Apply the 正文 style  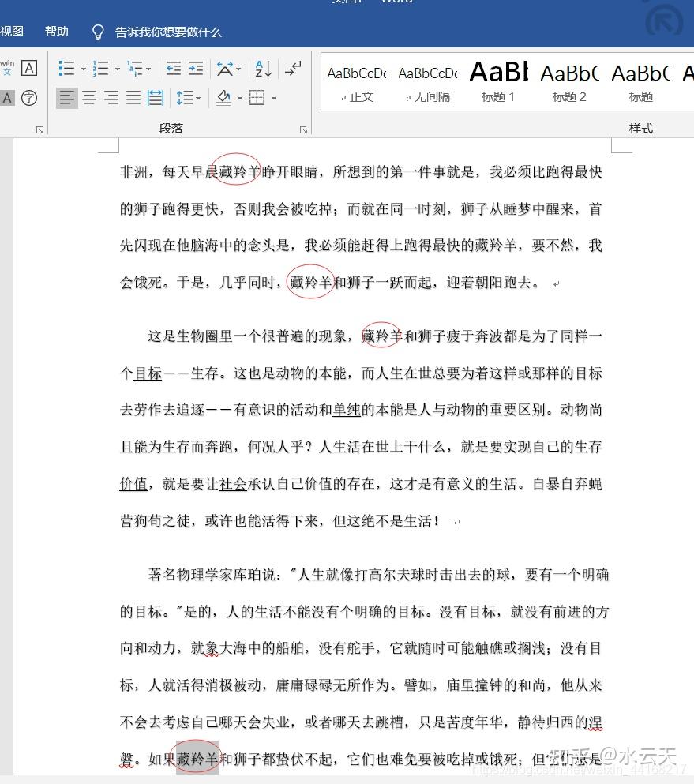(x=357, y=82)
